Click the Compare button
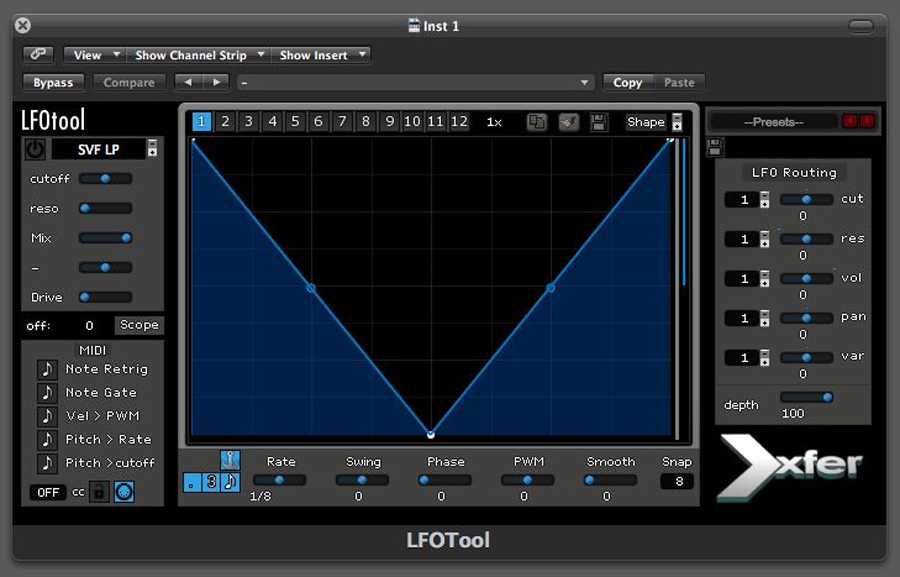This screenshot has height=577, width=900. 129,82
